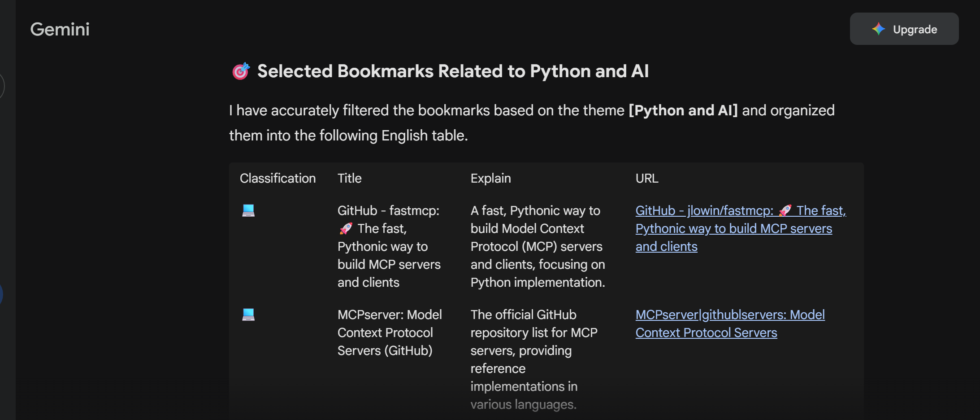Click the dart target emoji in the heading
Viewport: 980px width, 420px height.
240,70
